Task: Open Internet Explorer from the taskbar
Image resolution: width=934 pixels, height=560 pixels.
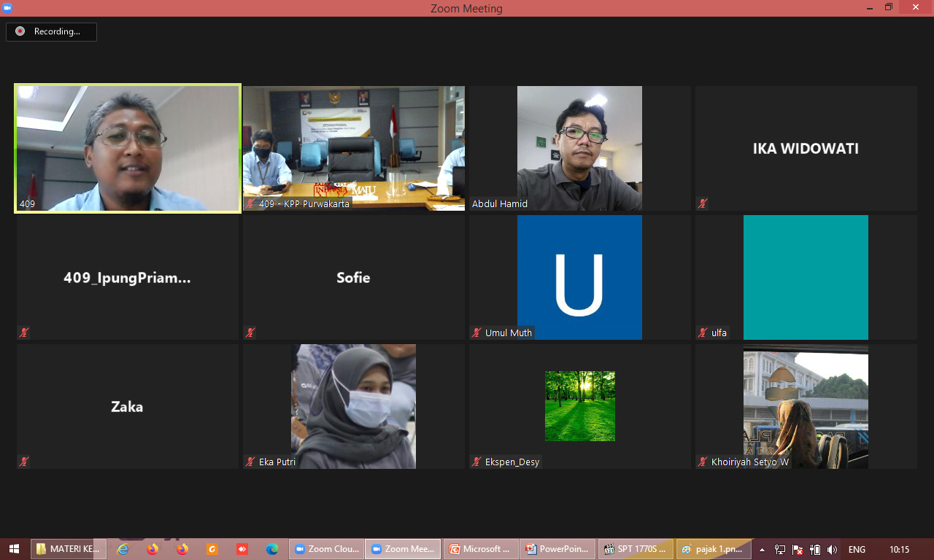Action: tap(123, 549)
